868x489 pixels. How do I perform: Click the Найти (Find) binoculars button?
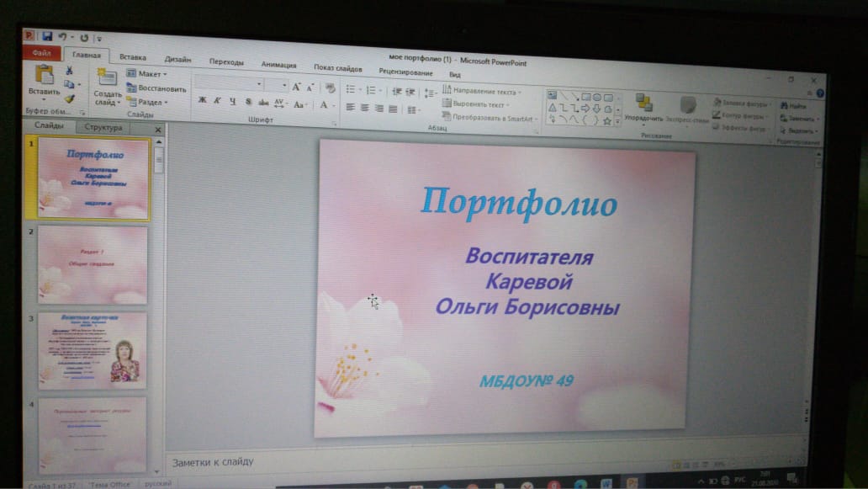click(792, 106)
